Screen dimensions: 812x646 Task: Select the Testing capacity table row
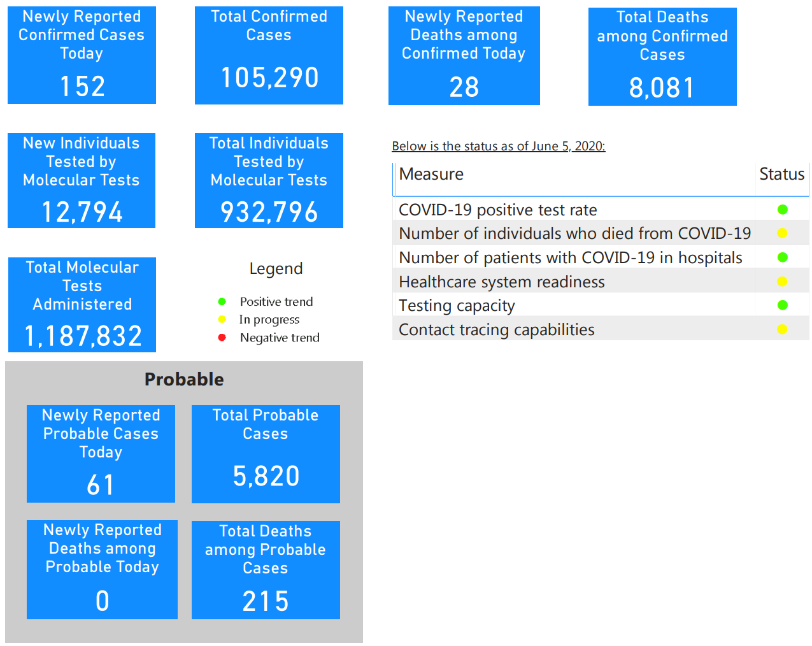(601, 305)
